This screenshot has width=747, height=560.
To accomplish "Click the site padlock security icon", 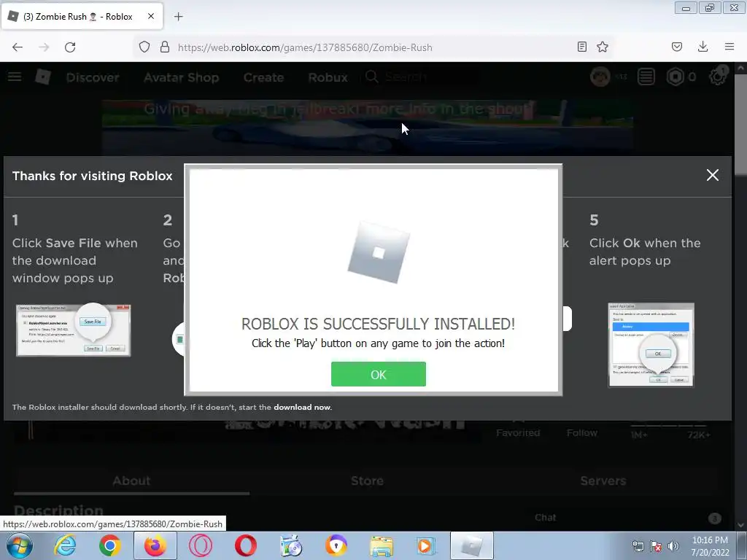I will (165, 47).
